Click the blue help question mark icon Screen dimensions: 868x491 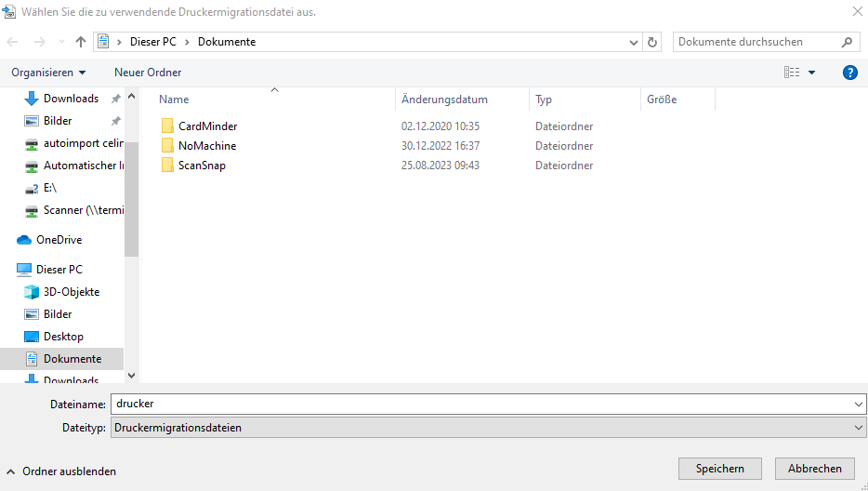849,73
